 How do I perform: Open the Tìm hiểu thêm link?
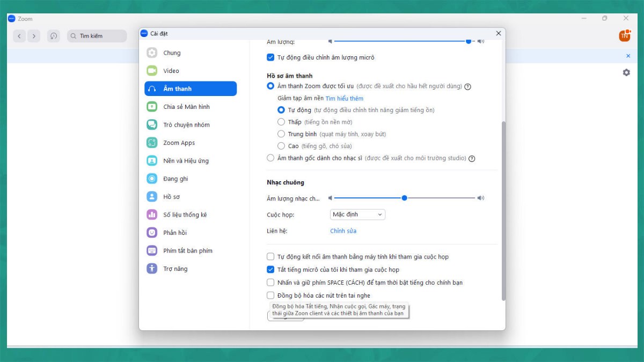[x=344, y=99]
